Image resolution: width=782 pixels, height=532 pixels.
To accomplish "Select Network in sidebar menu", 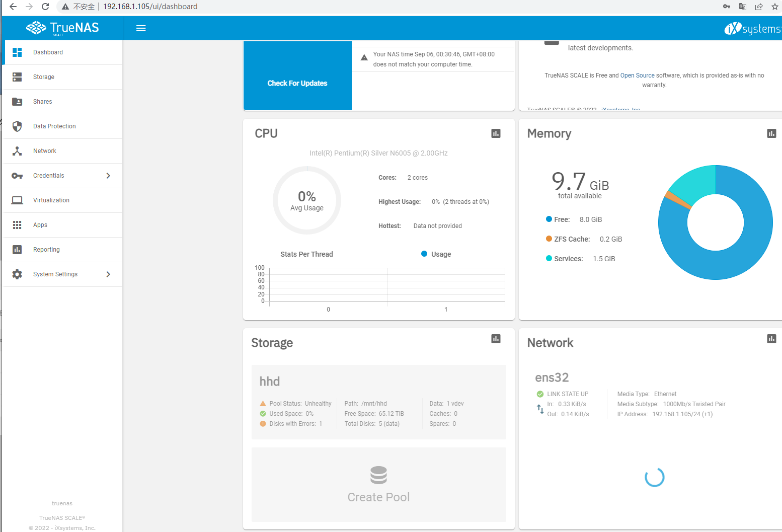I will tap(63, 151).
